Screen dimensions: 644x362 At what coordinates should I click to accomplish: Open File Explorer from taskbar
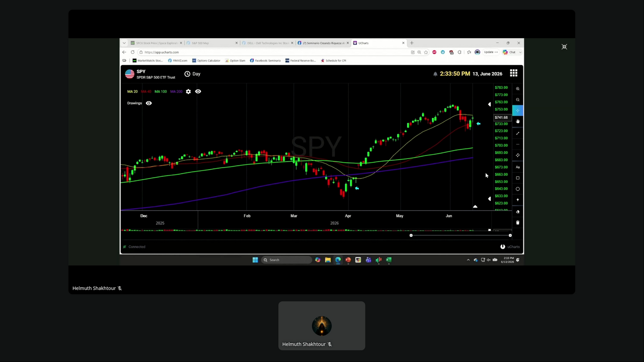point(328,260)
